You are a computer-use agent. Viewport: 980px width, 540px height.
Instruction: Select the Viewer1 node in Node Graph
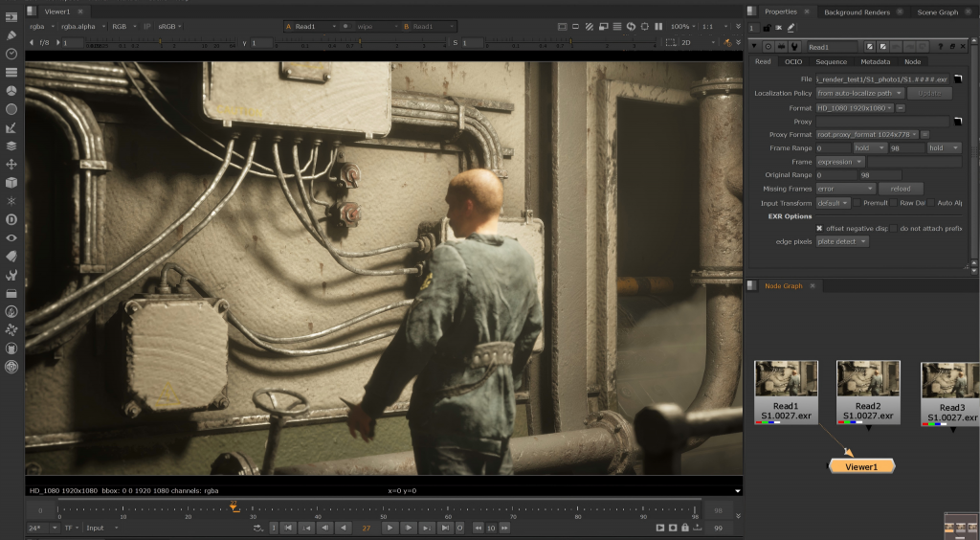(861, 466)
